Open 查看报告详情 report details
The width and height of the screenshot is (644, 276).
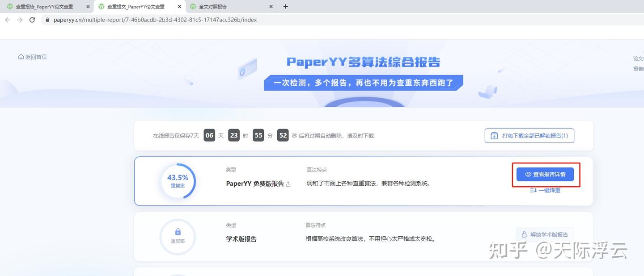(x=545, y=174)
